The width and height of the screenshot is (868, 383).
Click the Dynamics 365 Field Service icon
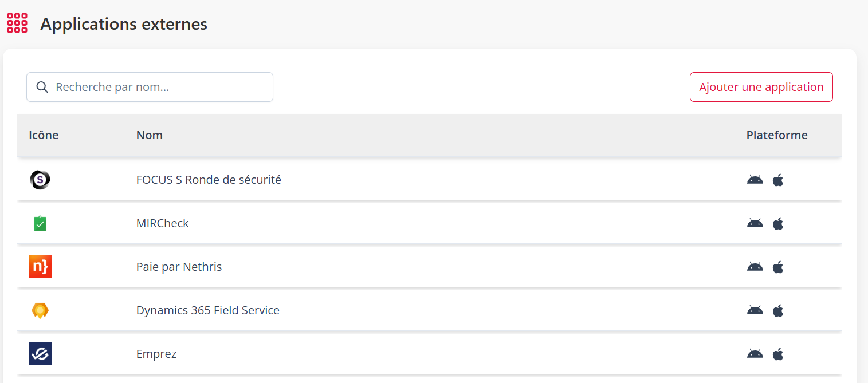[40, 310]
